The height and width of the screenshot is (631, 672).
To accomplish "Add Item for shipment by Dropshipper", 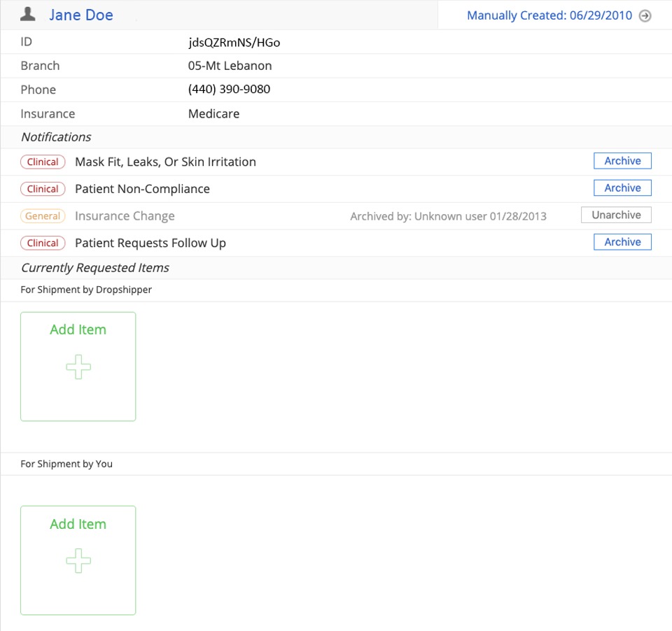I will coord(78,329).
